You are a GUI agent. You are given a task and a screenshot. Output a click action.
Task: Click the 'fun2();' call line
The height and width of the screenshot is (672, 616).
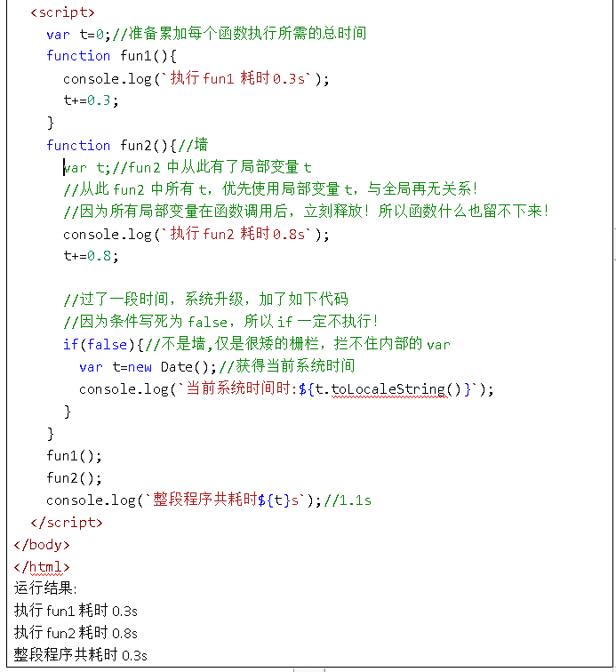(x=74, y=478)
